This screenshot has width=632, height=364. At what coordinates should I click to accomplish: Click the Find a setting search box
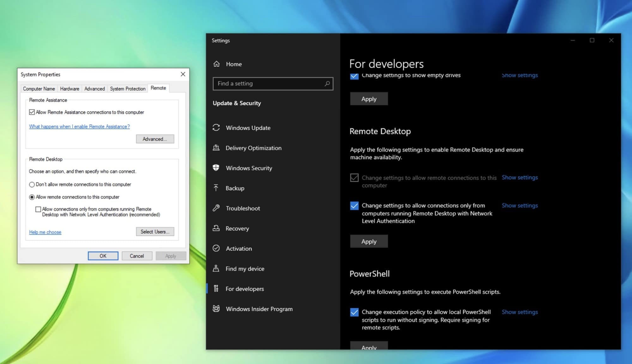273,84
